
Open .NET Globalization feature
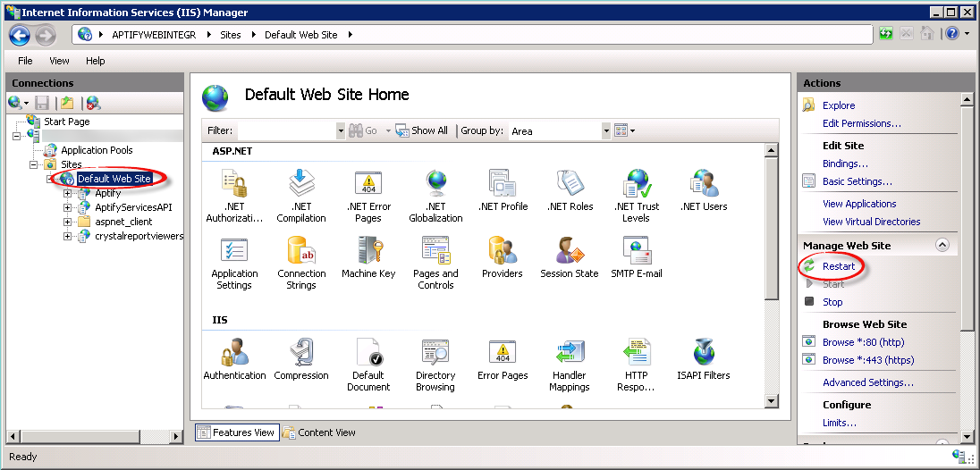coord(435,196)
